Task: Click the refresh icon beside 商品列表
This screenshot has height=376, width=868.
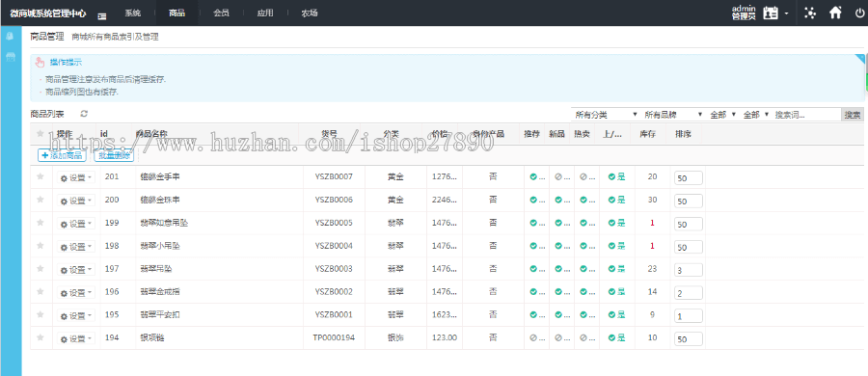Action: coord(84,114)
